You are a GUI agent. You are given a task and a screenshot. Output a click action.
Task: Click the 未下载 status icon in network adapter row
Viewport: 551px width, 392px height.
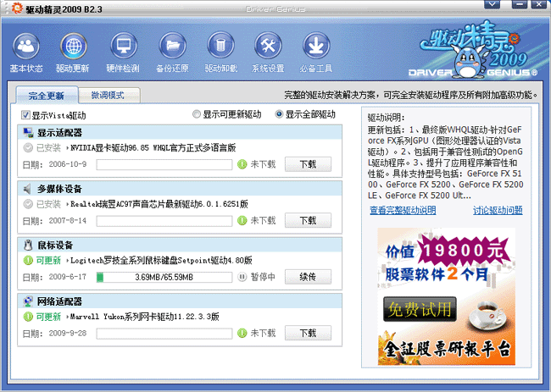(x=242, y=333)
